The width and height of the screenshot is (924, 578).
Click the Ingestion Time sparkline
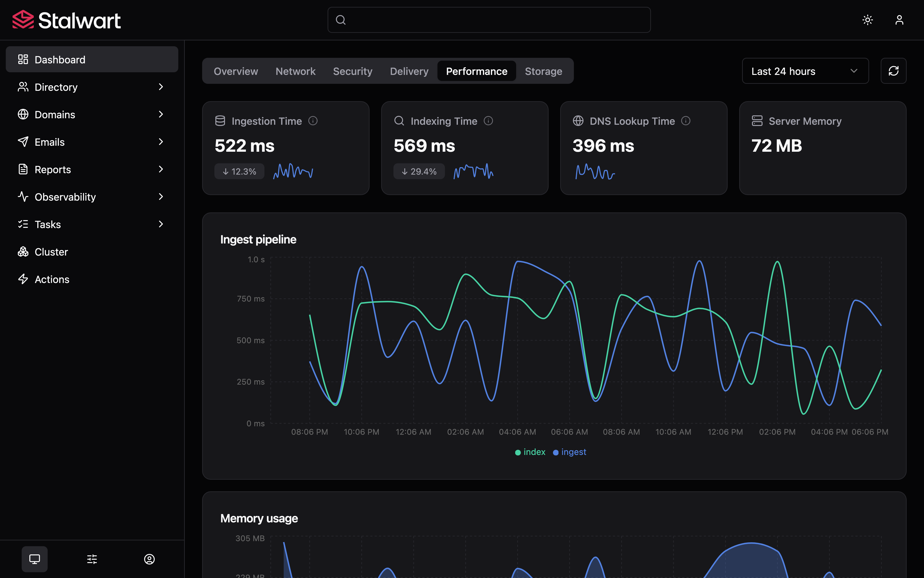(x=293, y=171)
